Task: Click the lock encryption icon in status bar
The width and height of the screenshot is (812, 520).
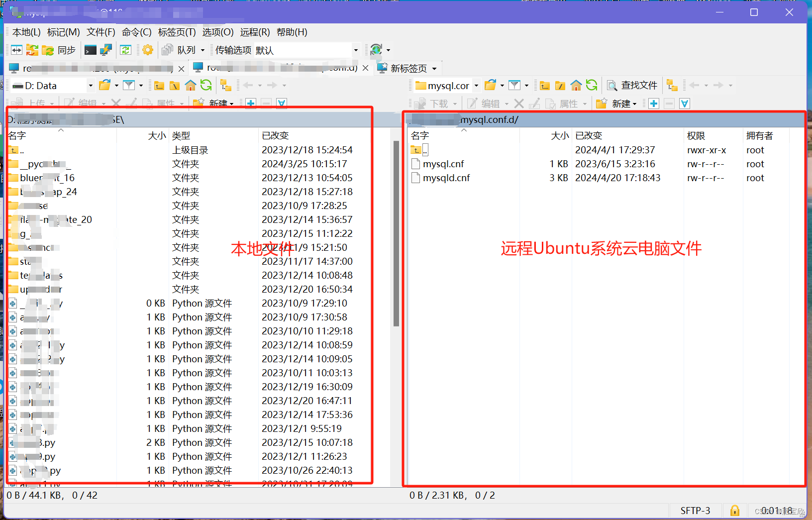Action: point(734,511)
